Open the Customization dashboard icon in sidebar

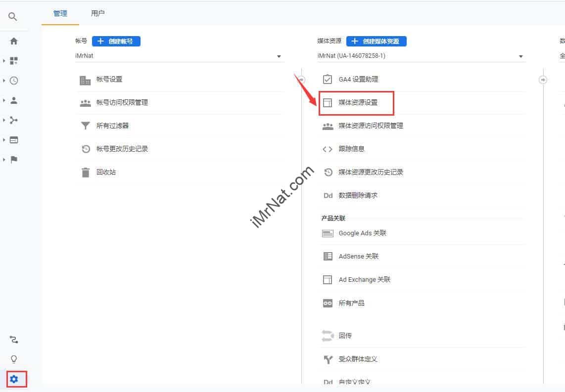point(14,61)
